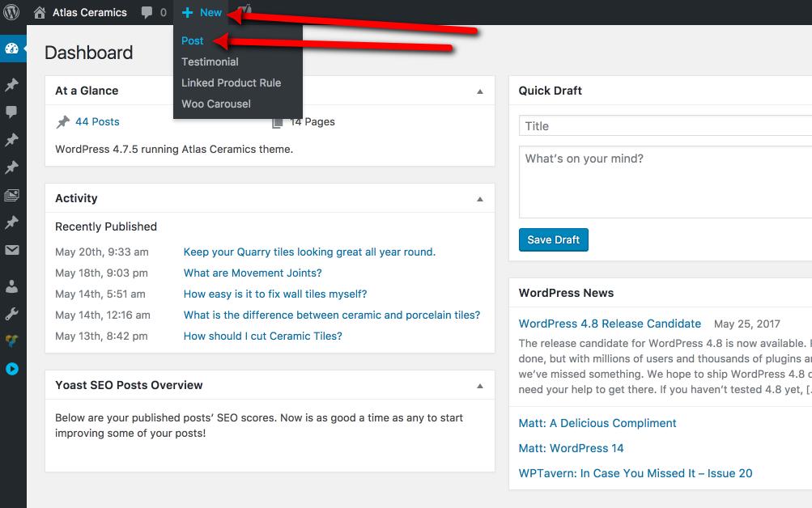Screen dimensions: 812x508
Task: Click the pages icon next to 14 Pages
Action: (278, 123)
